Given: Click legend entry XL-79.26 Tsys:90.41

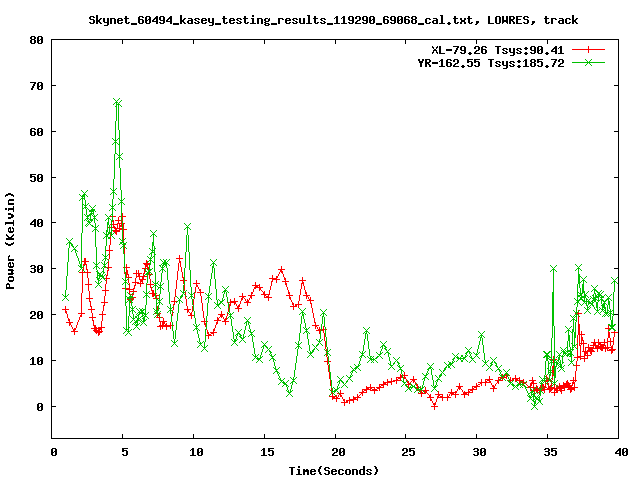Looking at the screenshot, I should [497, 50].
